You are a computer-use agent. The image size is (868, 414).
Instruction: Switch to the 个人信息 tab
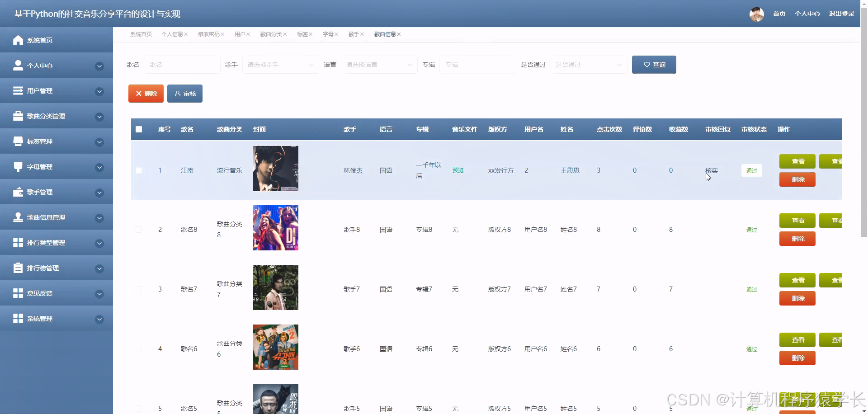point(172,34)
